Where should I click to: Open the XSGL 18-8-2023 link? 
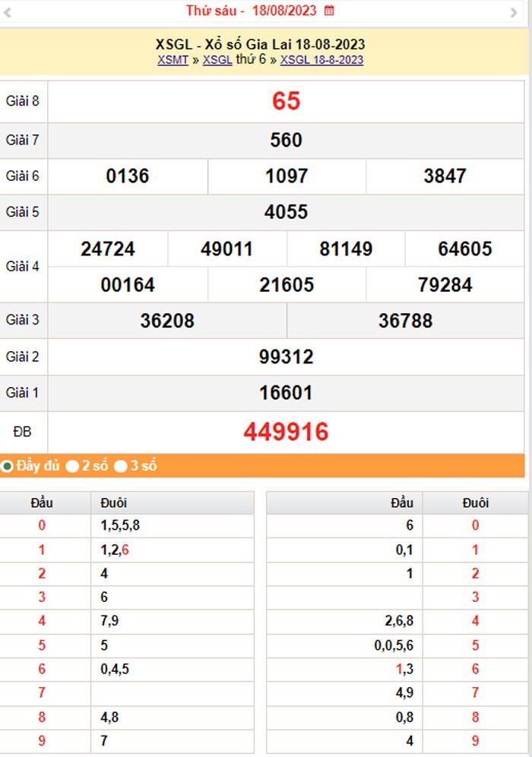pyautogui.click(x=321, y=60)
